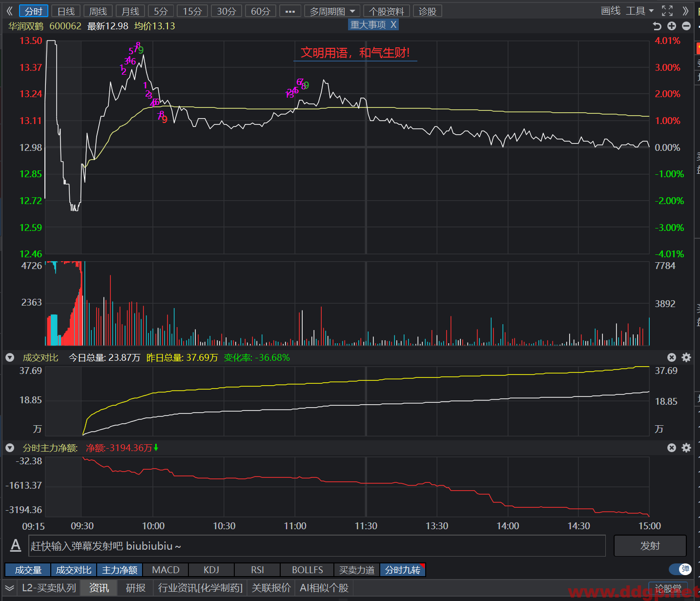Image resolution: width=700 pixels, height=601 pixels.
Task: Zoom out with the minus icon
Action: coord(686,26)
